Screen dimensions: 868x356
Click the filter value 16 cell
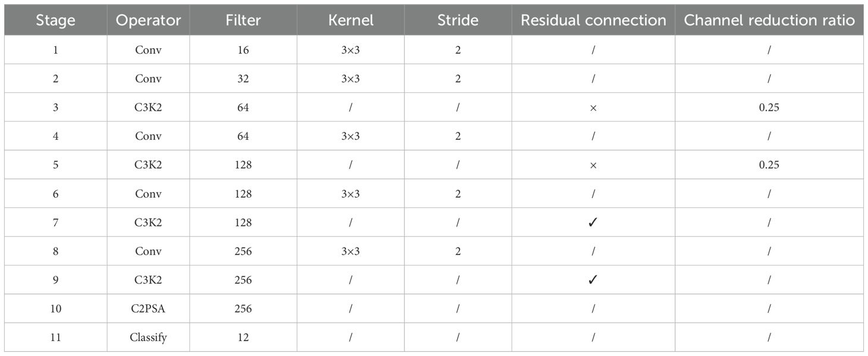click(x=243, y=50)
